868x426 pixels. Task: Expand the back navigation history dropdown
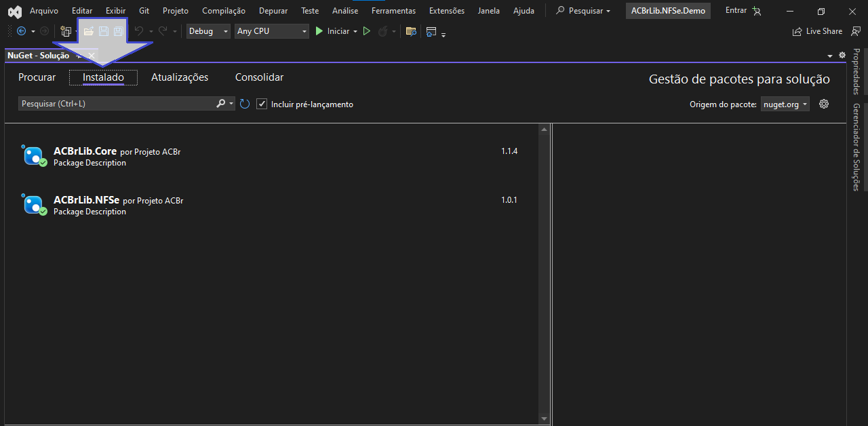[33, 31]
